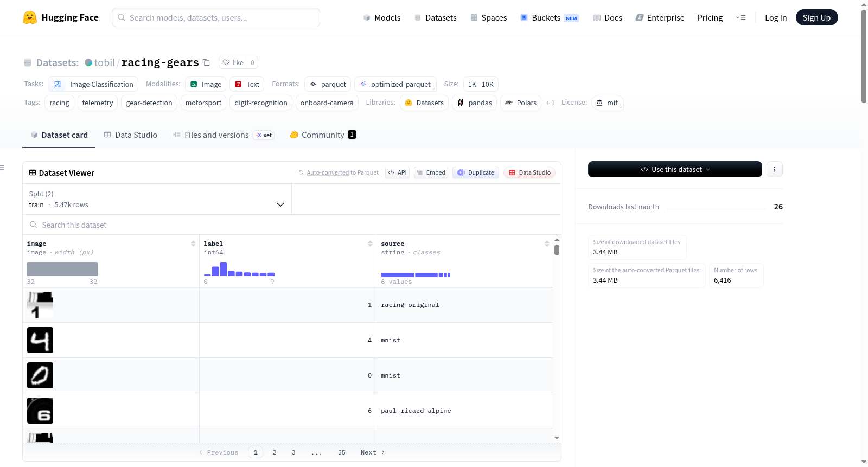The image size is (868, 467).
Task: Open the Community tab
Action: click(323, 135)
